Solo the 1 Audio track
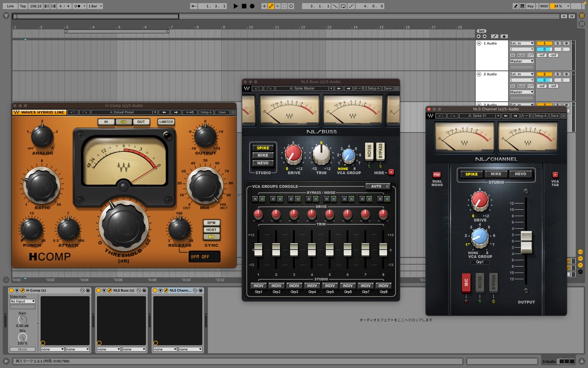The height and width of the screenshot is (368, 588). coord(557,43)
